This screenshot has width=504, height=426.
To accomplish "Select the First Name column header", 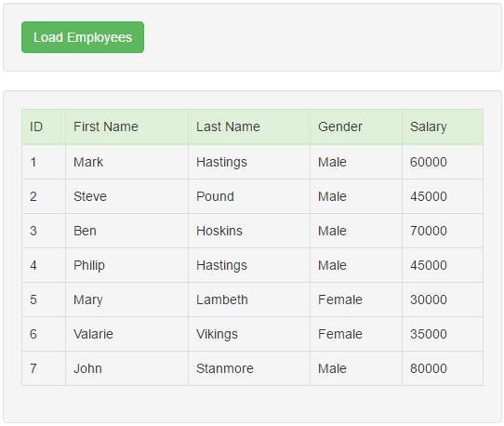I will tap(127, 126).
